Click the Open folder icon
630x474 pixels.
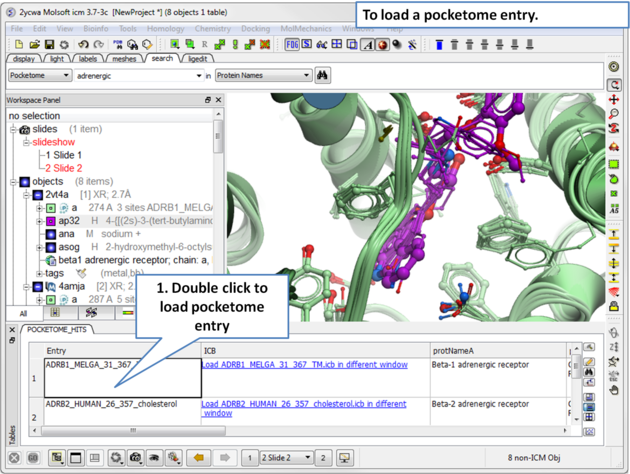(34, 45)
